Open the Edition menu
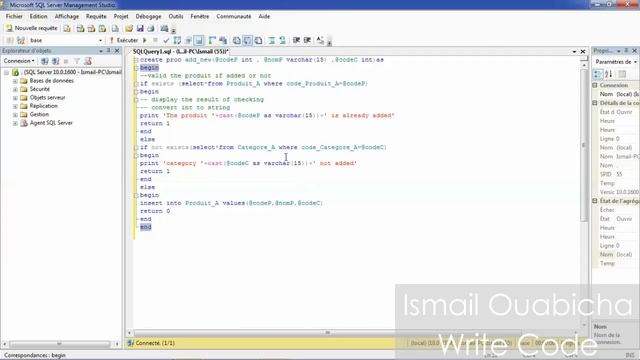 coord(38,16)
